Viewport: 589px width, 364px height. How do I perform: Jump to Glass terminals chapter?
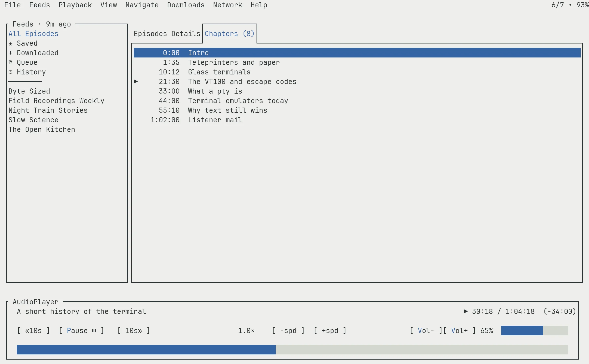[x=357, y=72]
